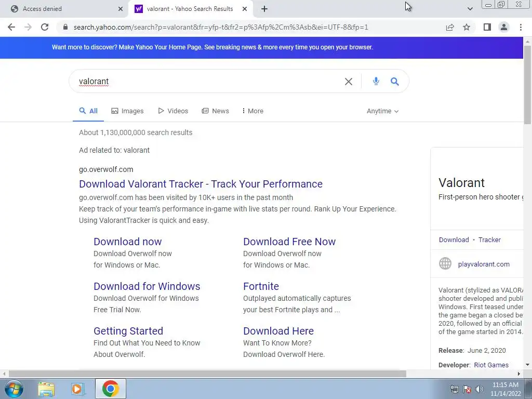Click the Download Here link
Screen dimensions: 532x399
(x=278, y=331)
